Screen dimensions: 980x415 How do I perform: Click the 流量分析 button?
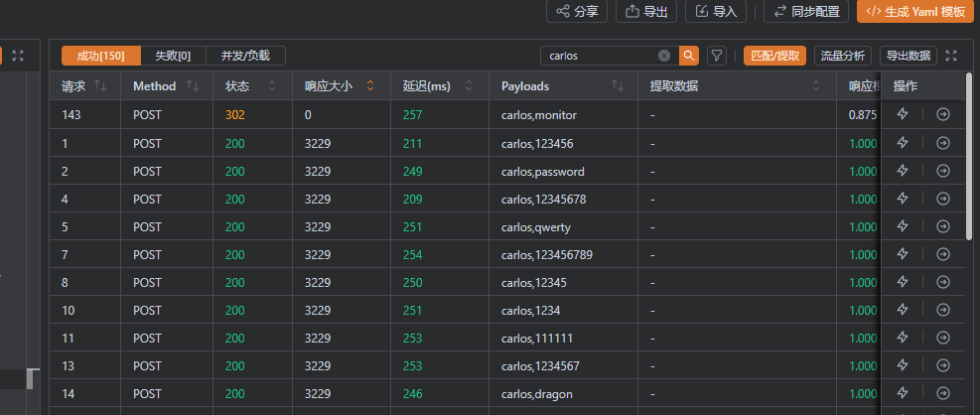(x=843, y=56)
